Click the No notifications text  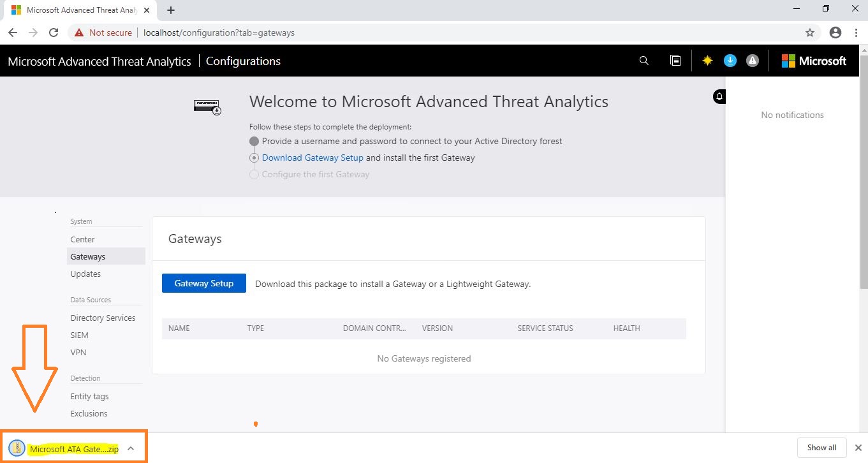[x=792, y=115]
